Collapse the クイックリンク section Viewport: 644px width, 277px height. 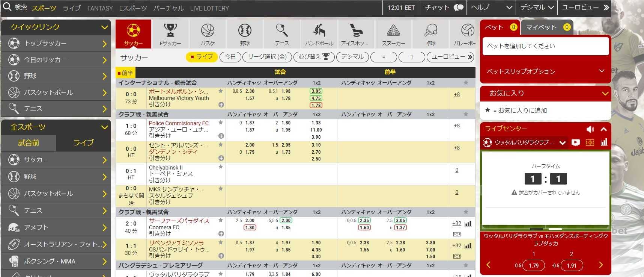(104, 27)
